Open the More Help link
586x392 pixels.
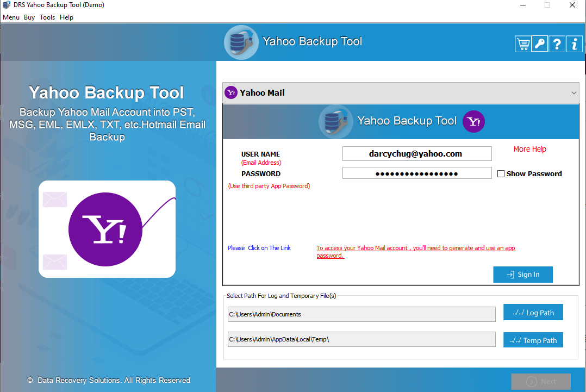click(529, 149)
